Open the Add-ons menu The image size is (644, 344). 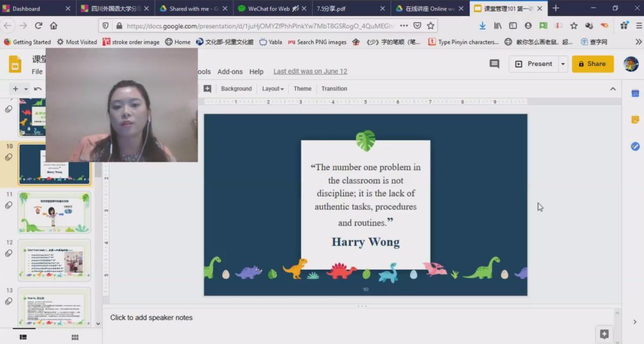[230, 72]
